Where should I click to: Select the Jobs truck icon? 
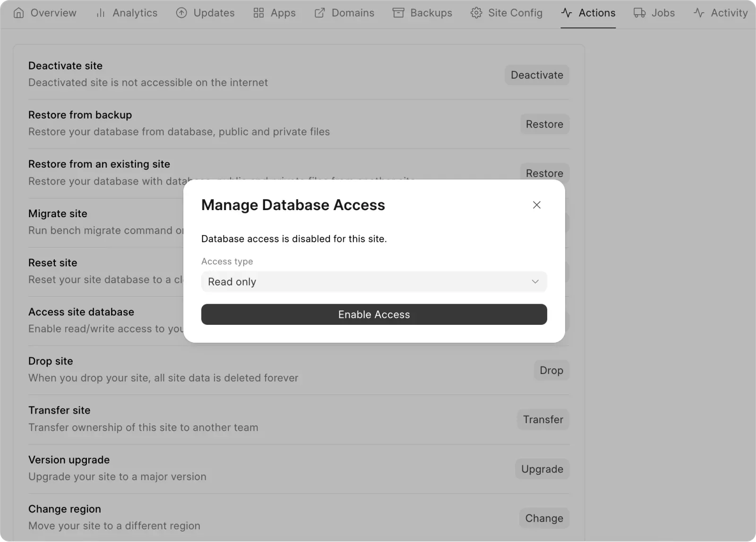(x=639, y=13)
